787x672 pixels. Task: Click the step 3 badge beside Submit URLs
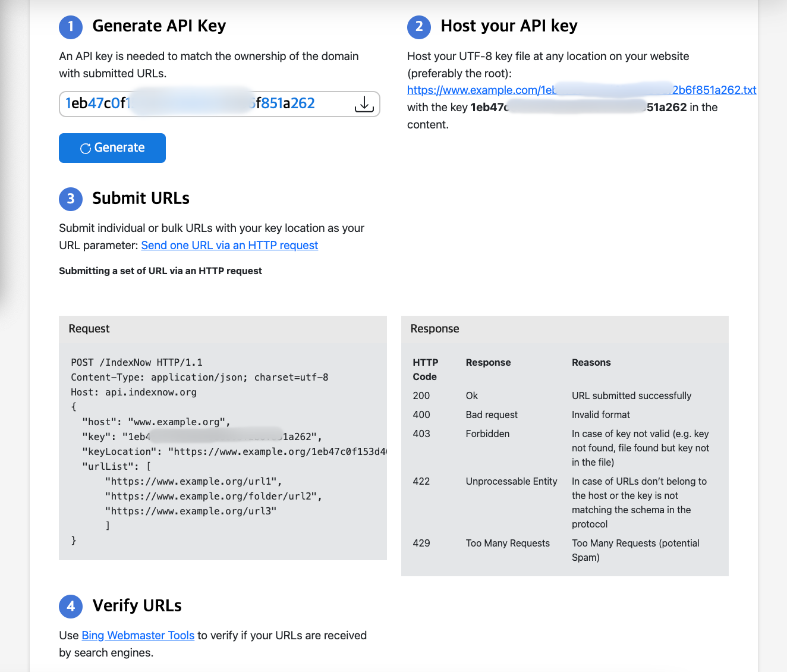70,199
